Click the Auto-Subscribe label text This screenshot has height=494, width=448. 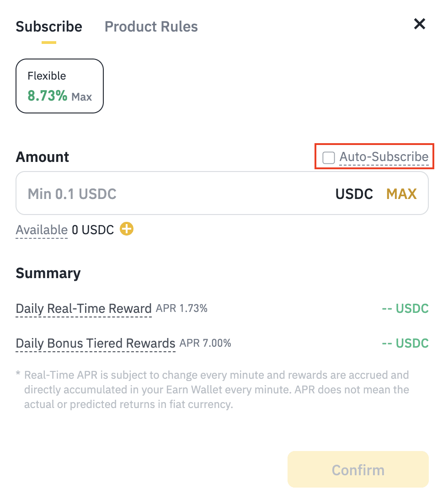coord(384,157)
